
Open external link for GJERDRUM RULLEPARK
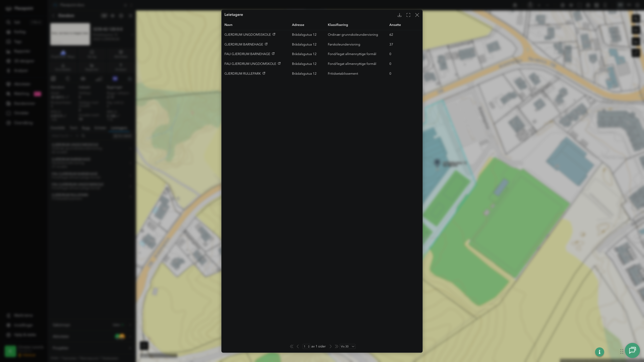click(264, 73)
